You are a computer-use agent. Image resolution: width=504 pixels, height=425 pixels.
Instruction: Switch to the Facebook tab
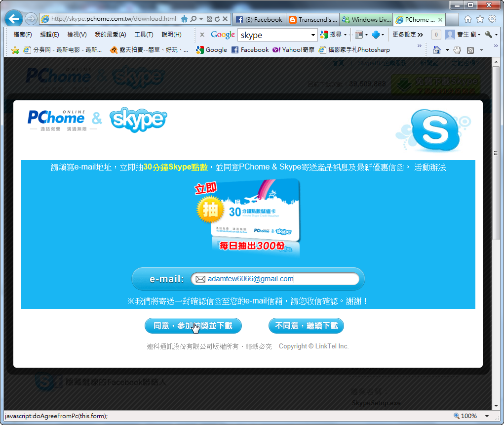tap(259, 20)
